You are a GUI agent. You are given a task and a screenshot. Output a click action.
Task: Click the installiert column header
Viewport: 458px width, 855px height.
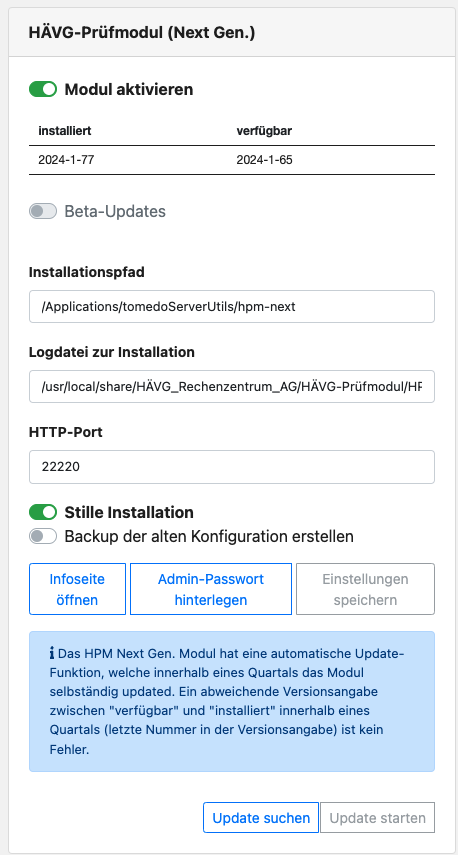(x=64, y=131)
